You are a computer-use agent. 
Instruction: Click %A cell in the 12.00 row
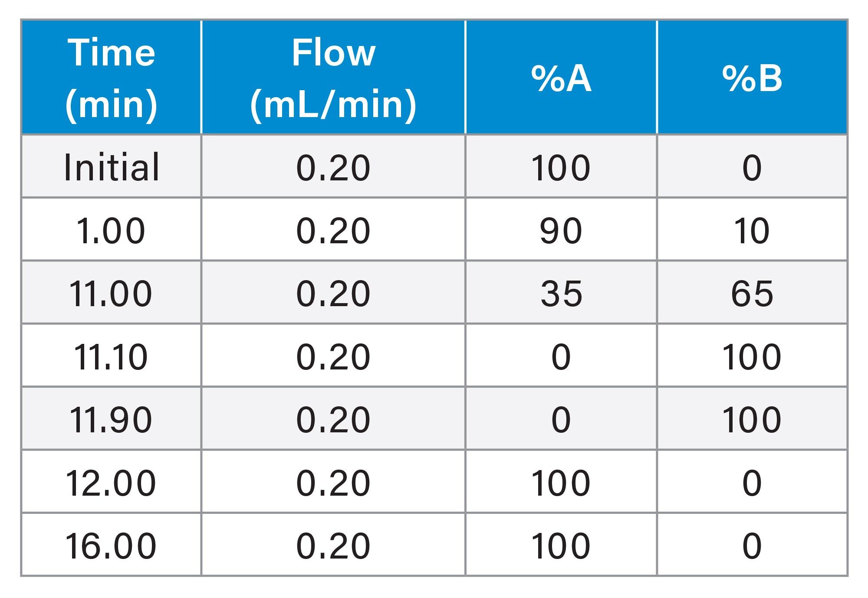561,482
